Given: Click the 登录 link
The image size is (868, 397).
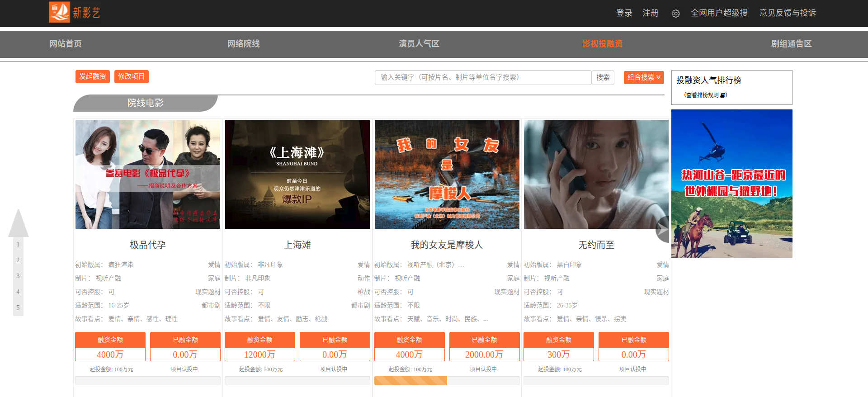Looking at the screenshot, I should (624, 13).
